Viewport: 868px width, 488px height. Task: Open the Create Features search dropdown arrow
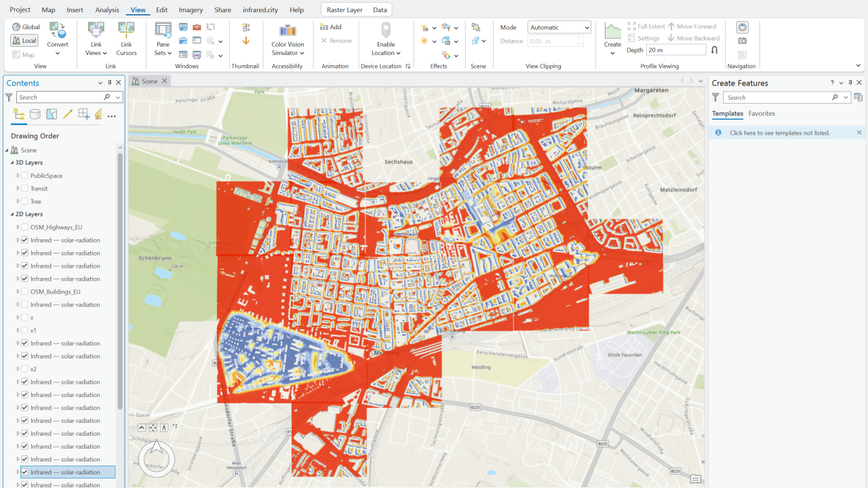click(846, 98)
